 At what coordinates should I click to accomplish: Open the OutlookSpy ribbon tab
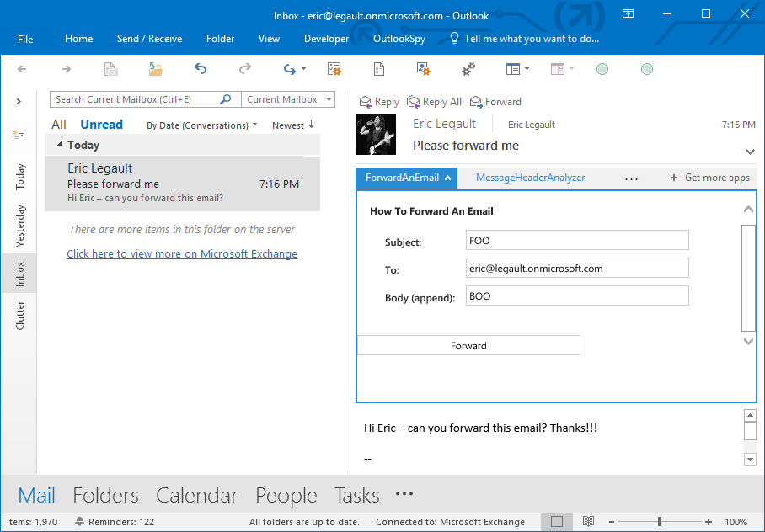coord(399,39)
